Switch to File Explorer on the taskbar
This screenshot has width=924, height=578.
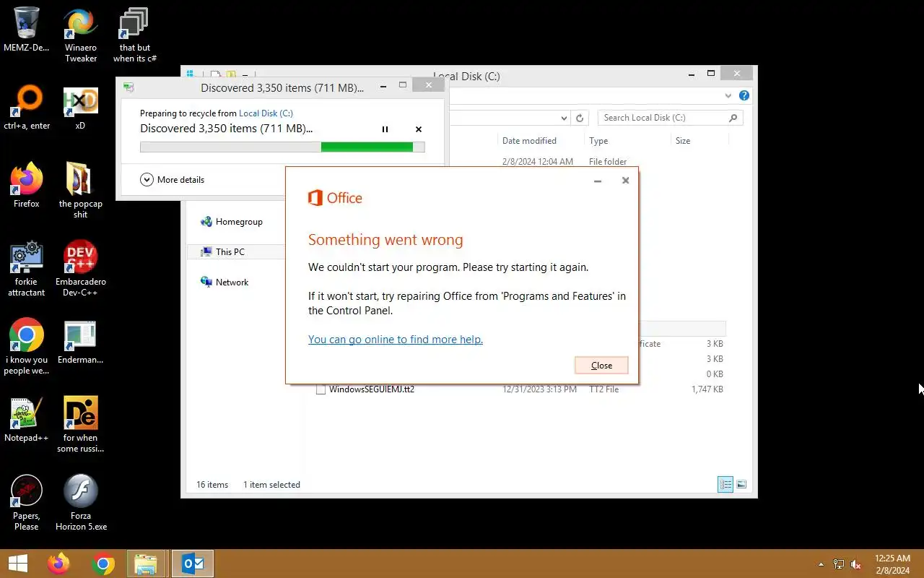[x=147, y=564]
